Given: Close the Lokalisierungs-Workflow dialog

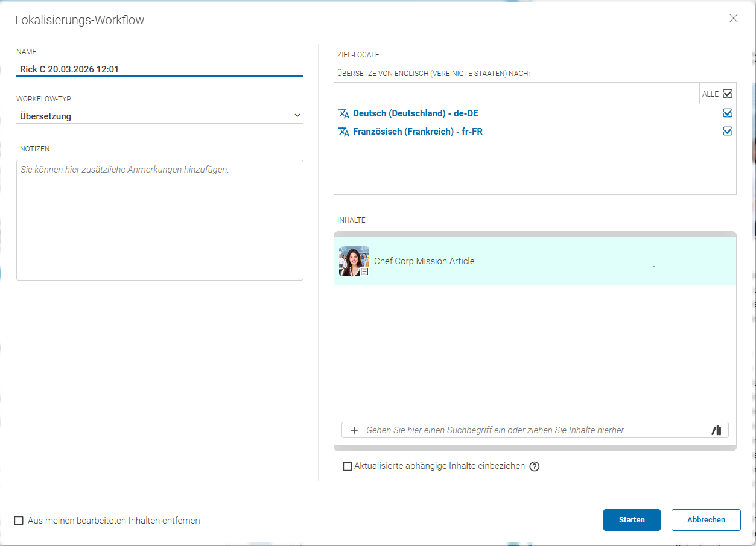Looking at the screenshot, I should click(734, 18).
